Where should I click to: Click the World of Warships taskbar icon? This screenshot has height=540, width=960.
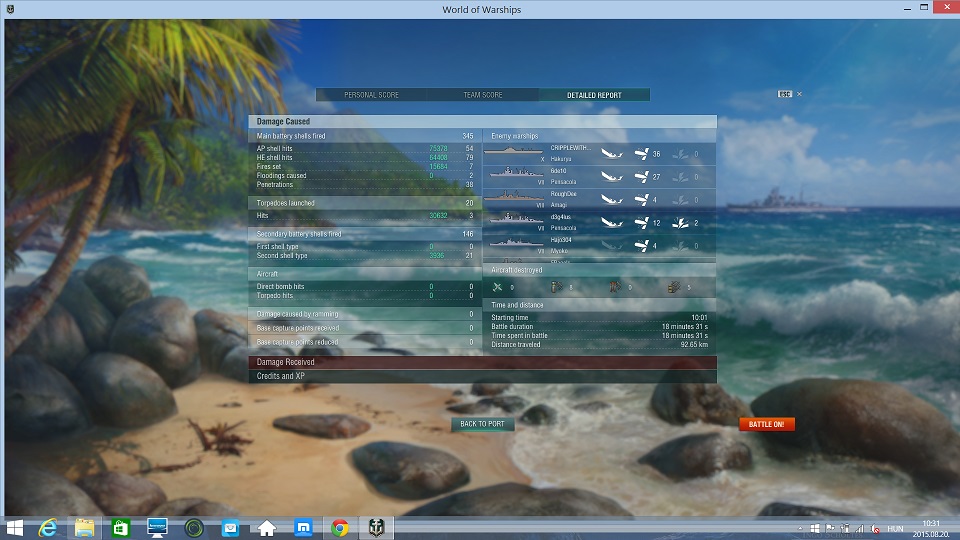(376, 528)
